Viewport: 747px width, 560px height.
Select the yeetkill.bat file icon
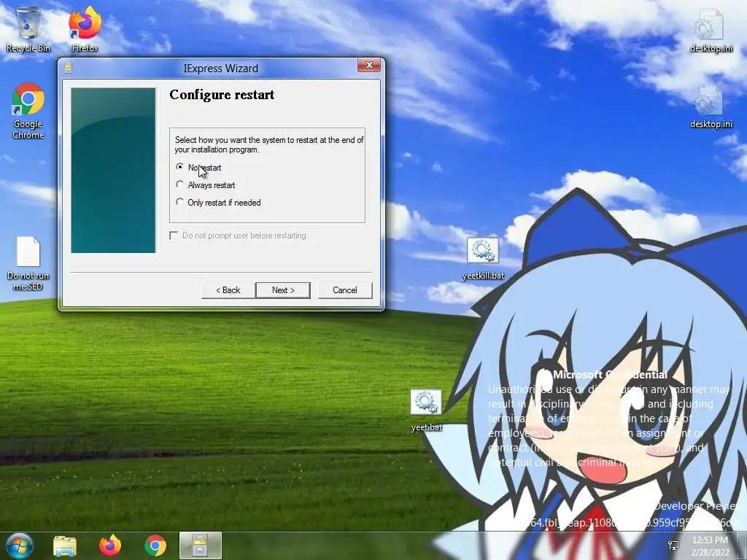483,258
